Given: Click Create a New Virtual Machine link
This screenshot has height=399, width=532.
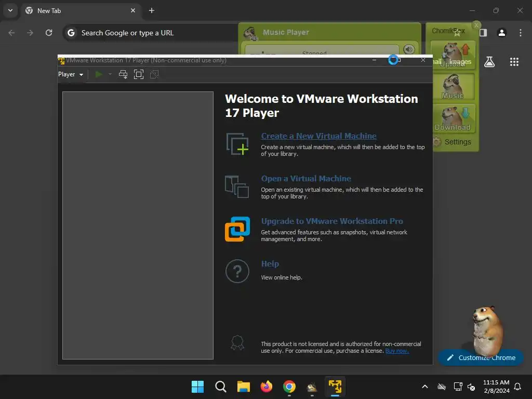Looking at the screenshot, I should (x=318, y=136).
